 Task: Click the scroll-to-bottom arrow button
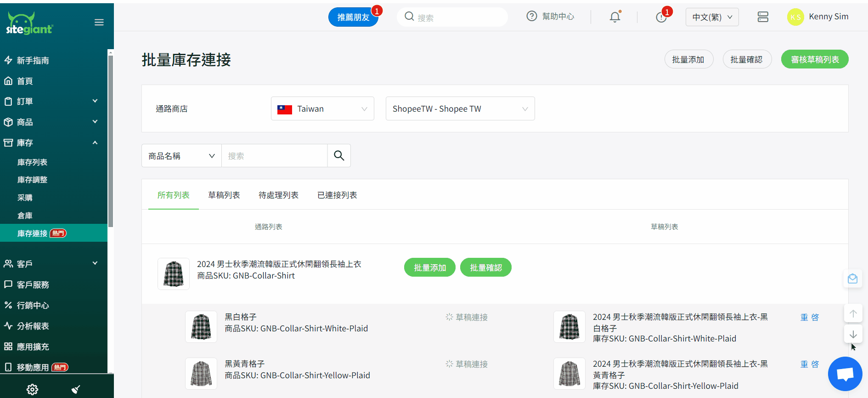pos(853,334)
